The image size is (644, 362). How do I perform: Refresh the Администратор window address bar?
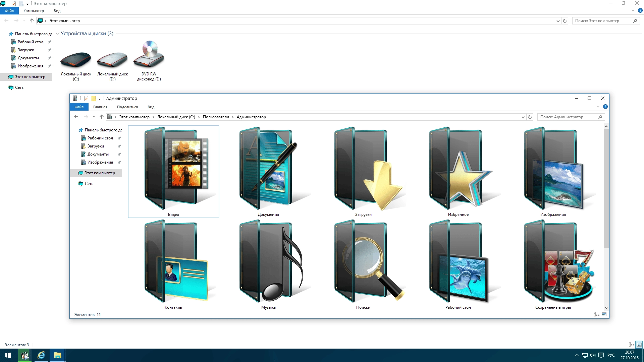point(530,117)
